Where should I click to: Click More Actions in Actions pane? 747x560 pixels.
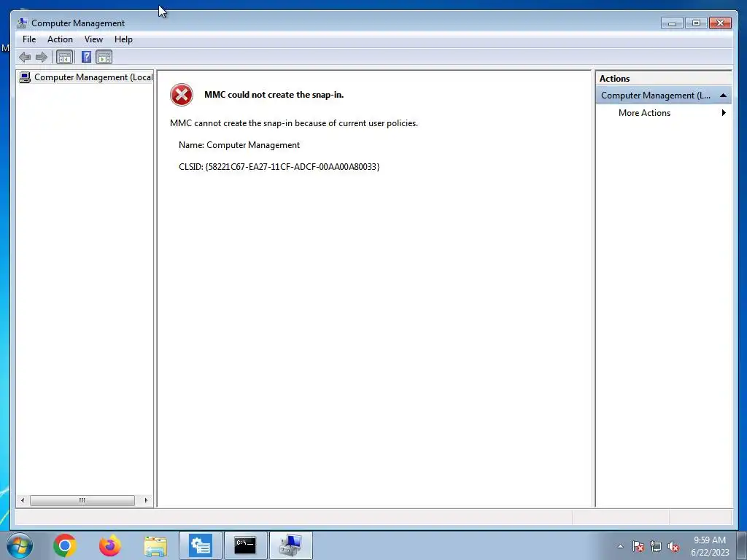point(644,113)
